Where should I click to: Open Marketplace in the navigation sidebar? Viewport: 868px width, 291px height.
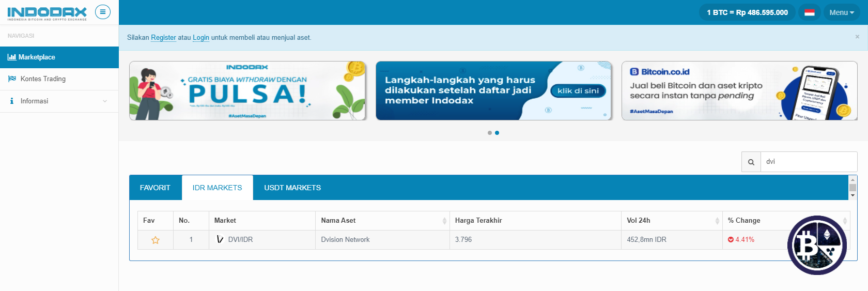59,57
